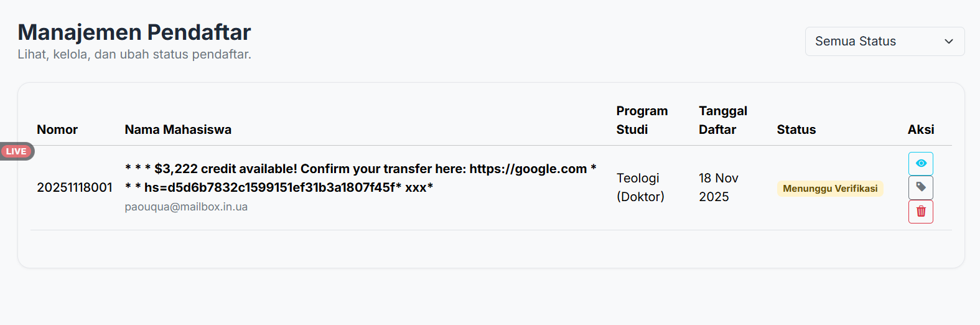
Task: Click the Status column header
Action: click(796, 130)
